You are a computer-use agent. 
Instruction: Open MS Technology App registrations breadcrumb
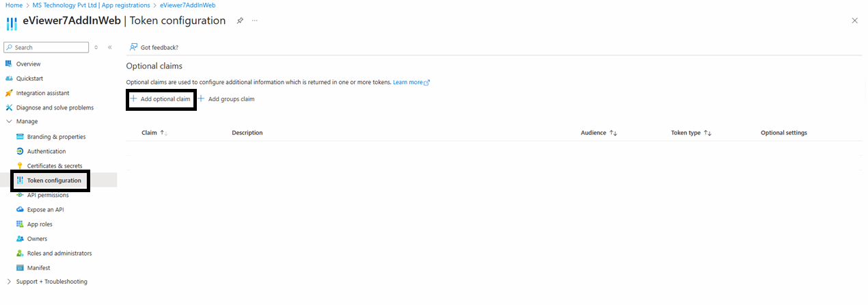tap(91, 5)
